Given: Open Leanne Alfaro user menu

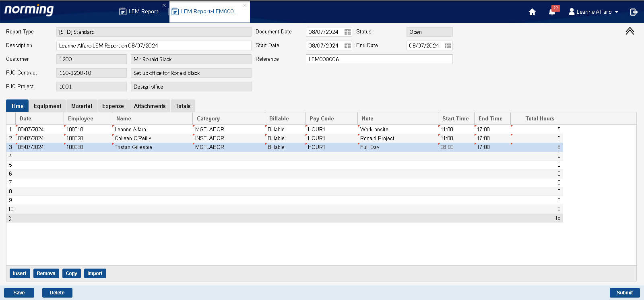Looking at the screenshot, I should (x=593, y=12).
